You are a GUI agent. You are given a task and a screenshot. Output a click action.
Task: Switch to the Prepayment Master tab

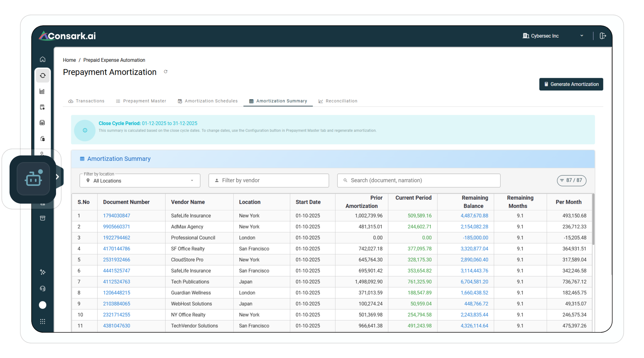(x=141, y=101)
